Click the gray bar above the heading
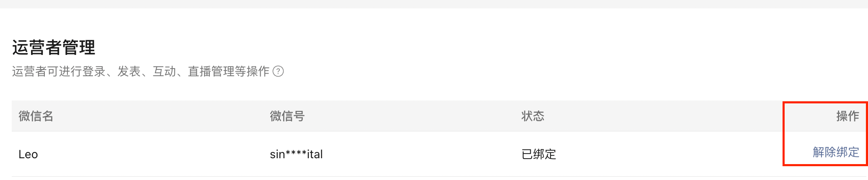Viewport: 868px width, 180px height. pos(434,4)
